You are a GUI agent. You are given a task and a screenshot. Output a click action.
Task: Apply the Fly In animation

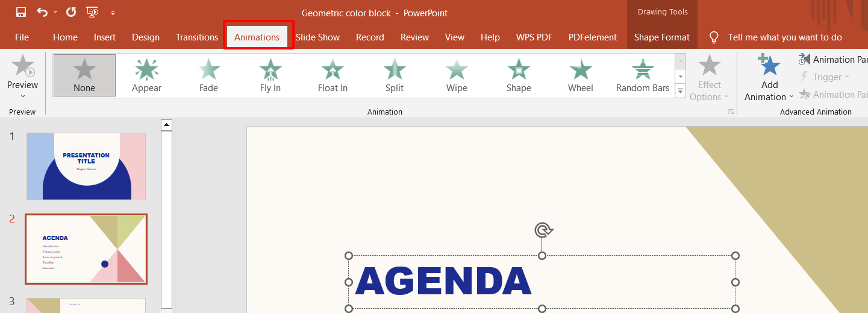tap(270, 75)
